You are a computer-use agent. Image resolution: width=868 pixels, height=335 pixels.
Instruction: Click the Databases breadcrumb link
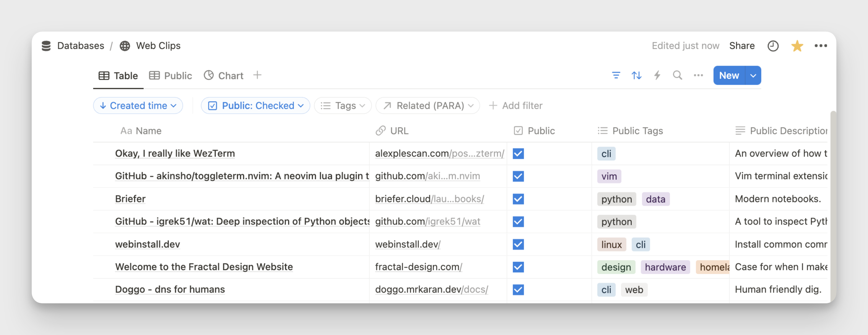coord(81,46)
